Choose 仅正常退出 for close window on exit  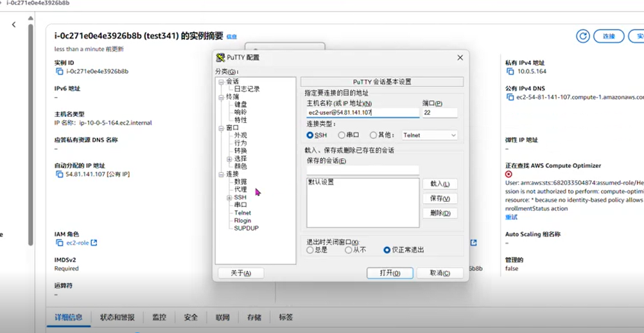coord(387,250)
